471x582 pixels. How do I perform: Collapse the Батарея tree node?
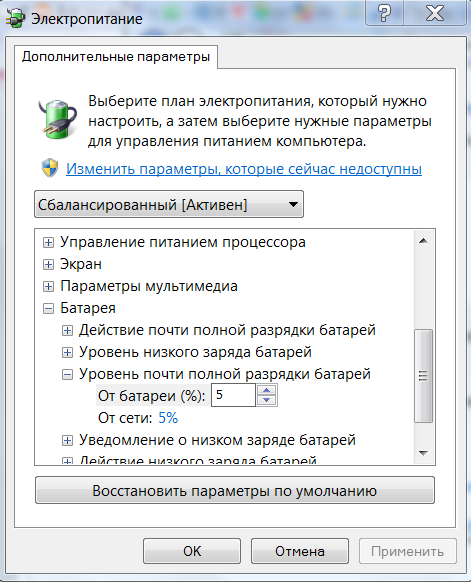pyautogui.click(x=48, y=308)
